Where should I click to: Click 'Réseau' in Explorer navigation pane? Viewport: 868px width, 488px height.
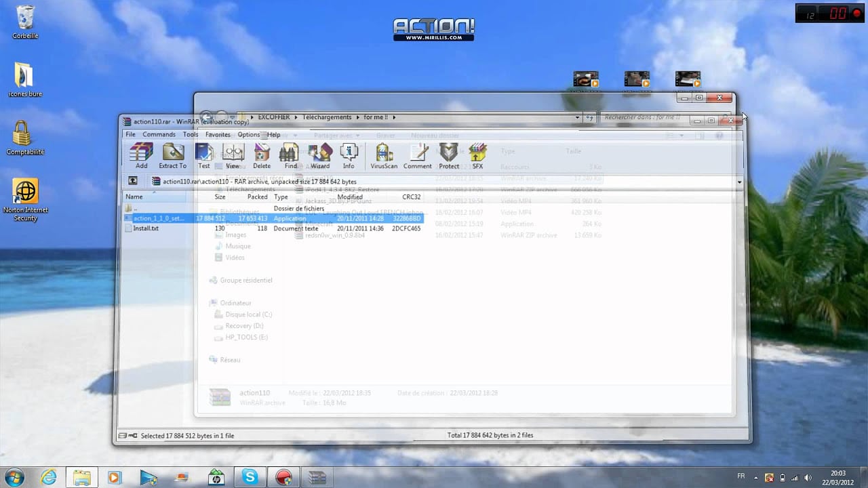230,360
